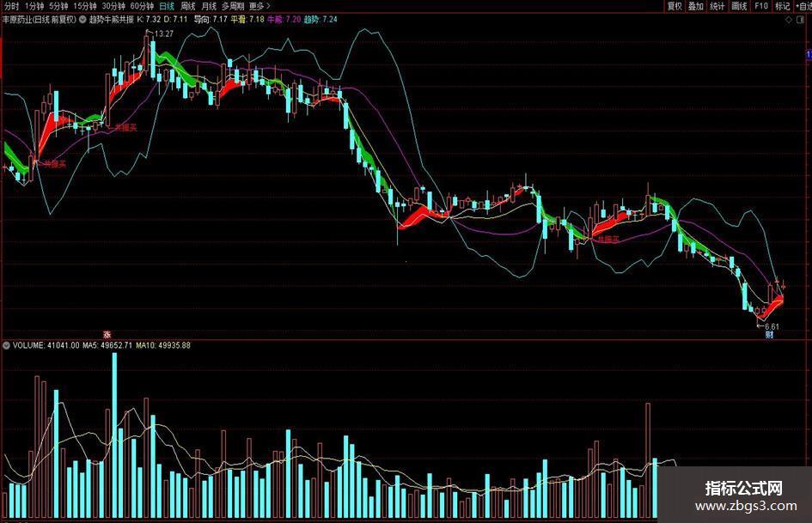Expand the 更多 more periods menu

tap(259, 6)
